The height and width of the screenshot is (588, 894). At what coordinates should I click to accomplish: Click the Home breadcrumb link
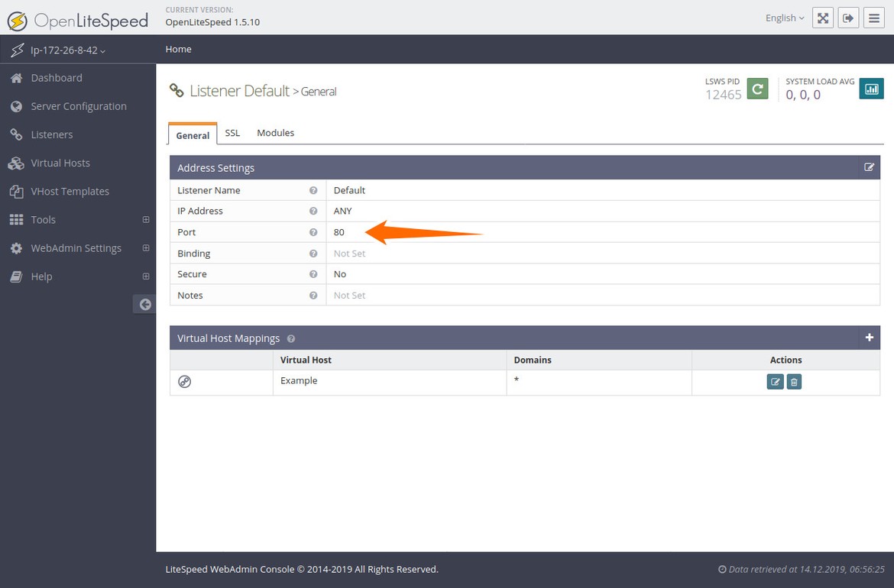coord(179,49)
